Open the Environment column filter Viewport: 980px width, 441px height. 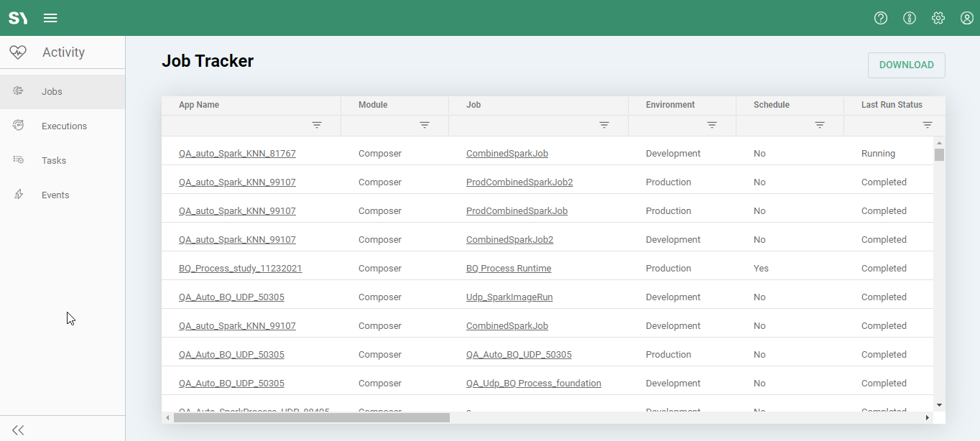point(712,125)
